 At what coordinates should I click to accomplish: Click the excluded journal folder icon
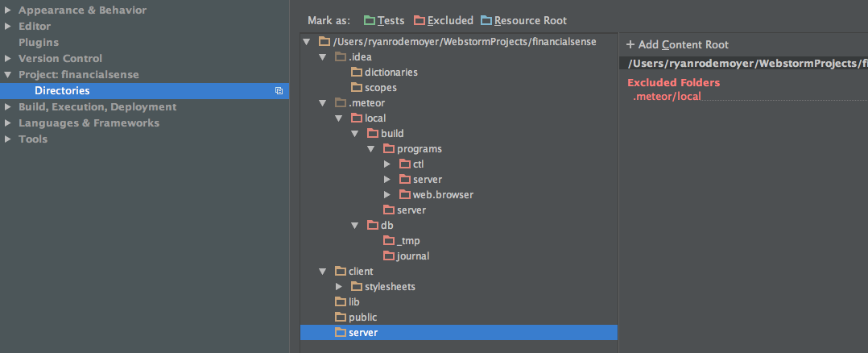point(389,256)
